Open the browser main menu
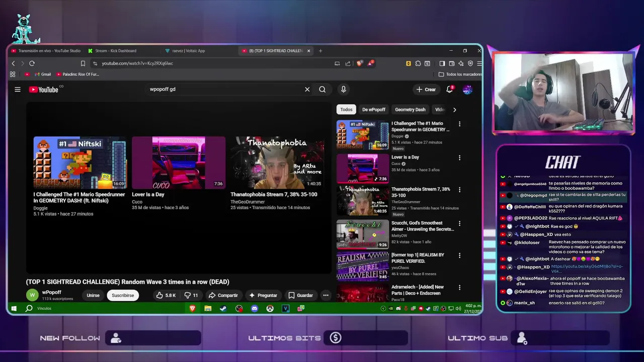Screen dimensions: 644x362 click(479, 63)
